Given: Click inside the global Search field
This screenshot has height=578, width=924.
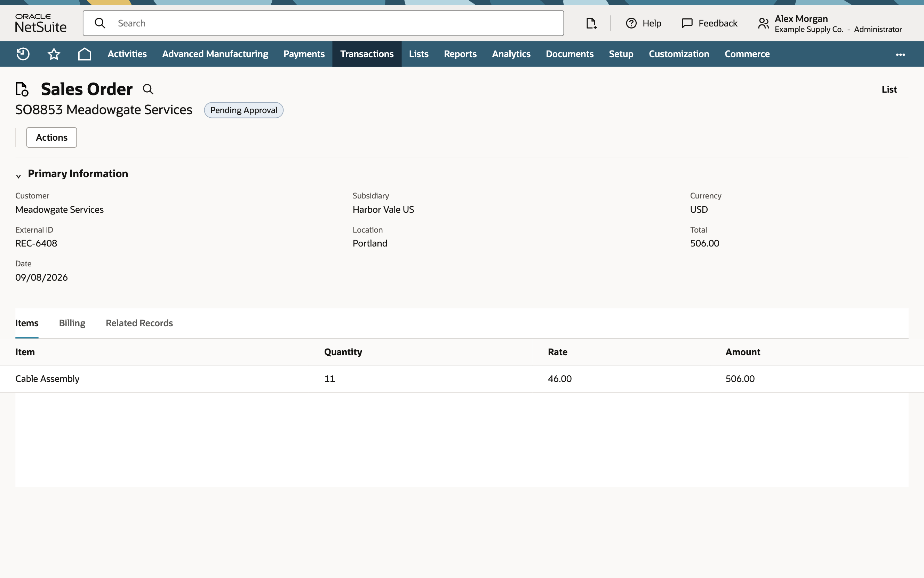Looking at the screenshot, I should (323, 23).
